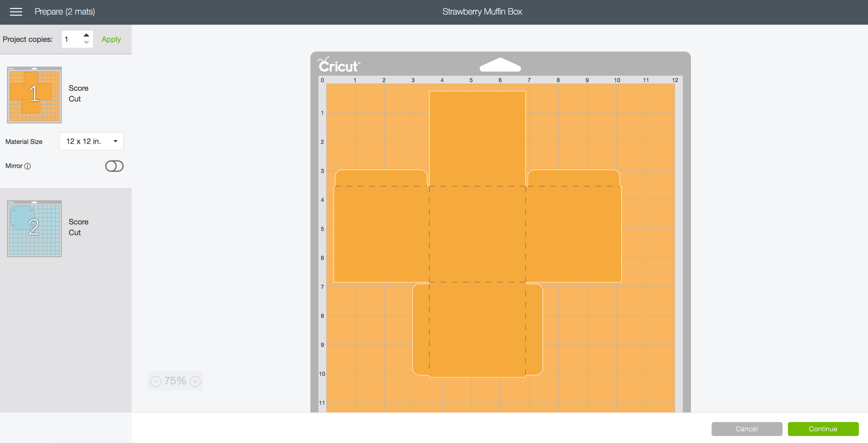This screenshot has height=443, width=868.
Task: Click the white arrow on mat top
Action: click(x=500, y=65)
